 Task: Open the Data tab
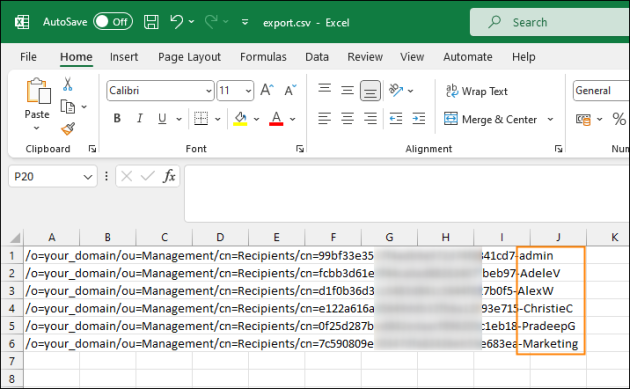pyautogui.click(x=317, y=57)
